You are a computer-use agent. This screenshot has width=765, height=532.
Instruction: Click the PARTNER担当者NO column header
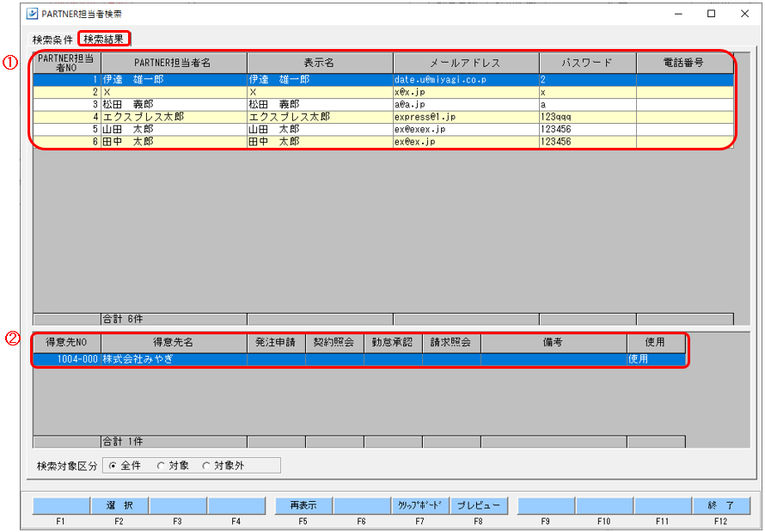[67, 63]
